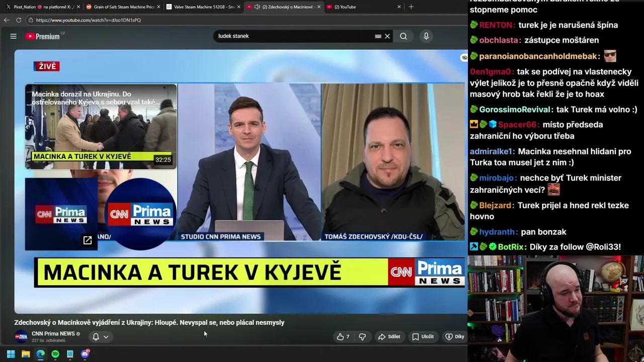Click the Díky thanks button
This screenshot has height=362, width=644.
[x=455, y=337]
